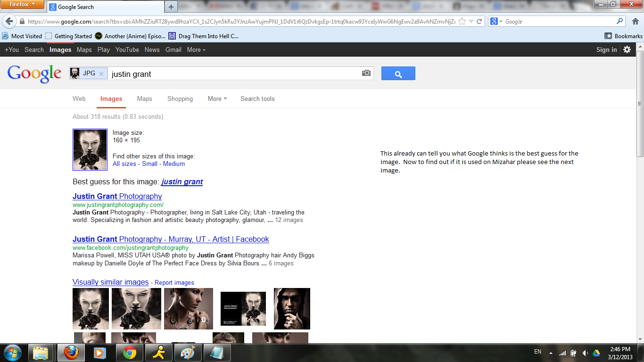Bookmark this page with star icon

pos(462,22)
